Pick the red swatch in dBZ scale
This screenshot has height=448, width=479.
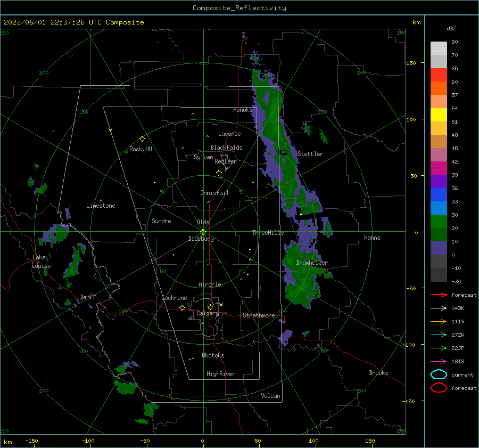coord(439,75)
